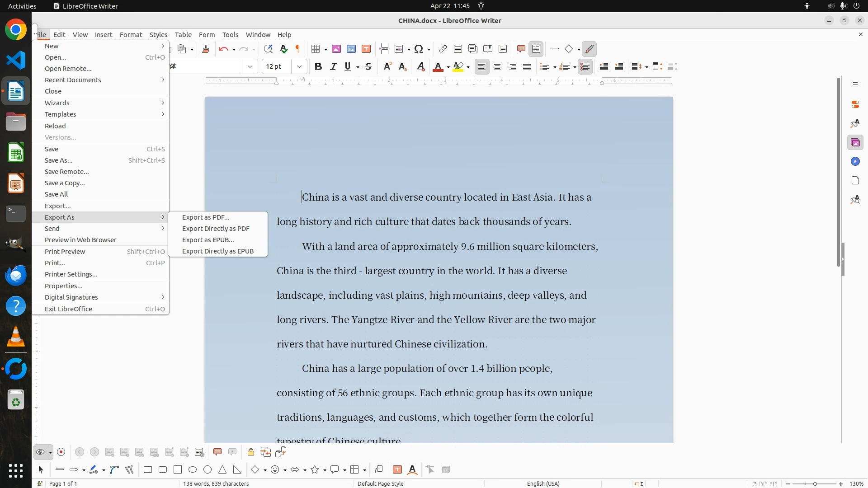The height and width of the screenshot is (488, 868).
Task: Toggle Bold formatting button
Action: tap(318, 67)
